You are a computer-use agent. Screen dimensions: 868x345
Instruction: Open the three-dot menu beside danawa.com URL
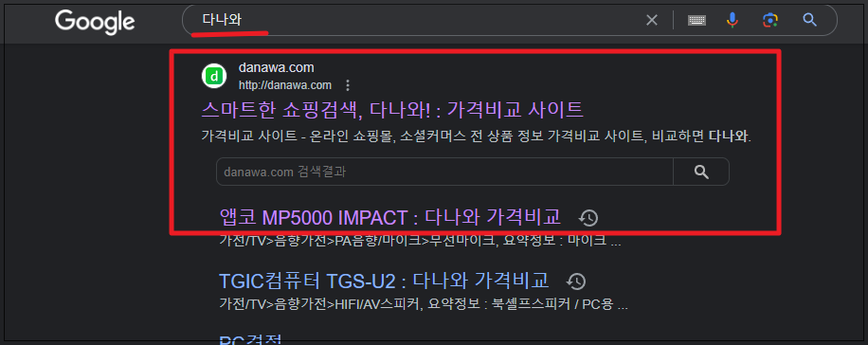[x=348, y=85]
